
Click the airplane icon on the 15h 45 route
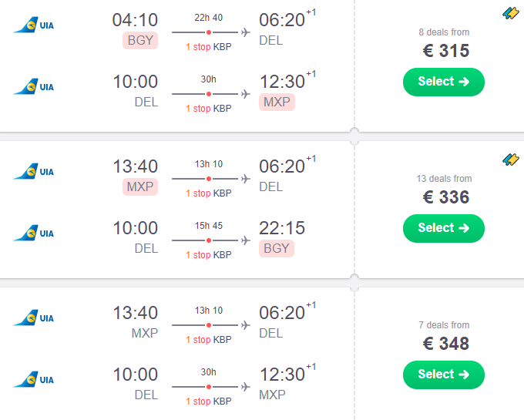pos(246,240)
